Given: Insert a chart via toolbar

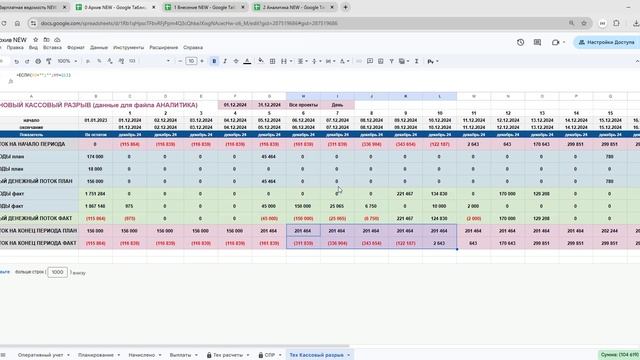Looking at the screenshot, I should point(380,61).
